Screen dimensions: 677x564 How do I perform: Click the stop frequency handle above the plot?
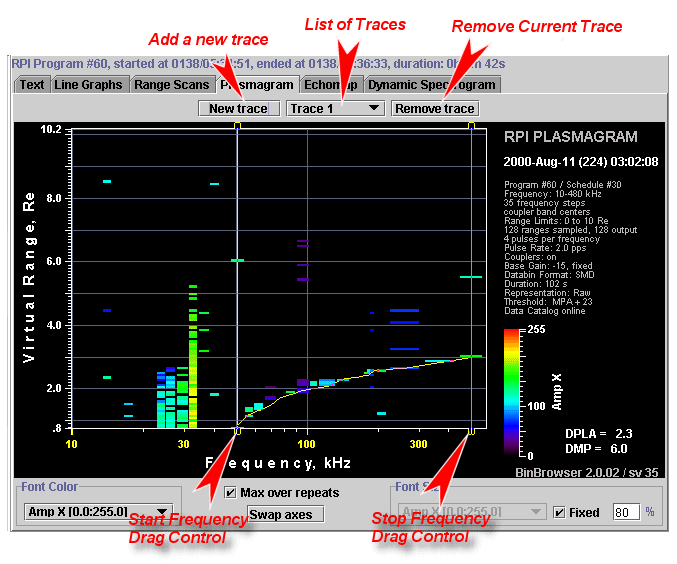pos(471,125)
